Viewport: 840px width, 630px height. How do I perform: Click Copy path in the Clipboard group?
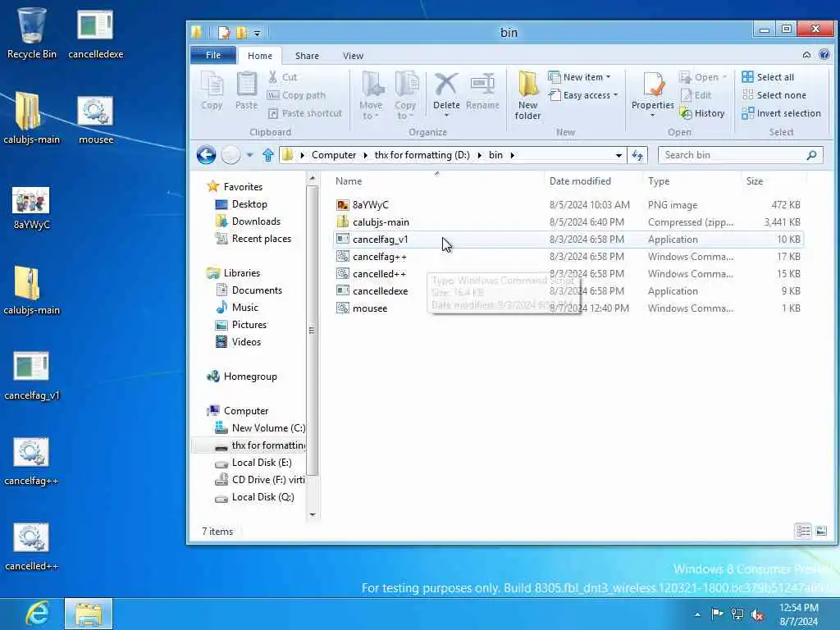[296, 95]
